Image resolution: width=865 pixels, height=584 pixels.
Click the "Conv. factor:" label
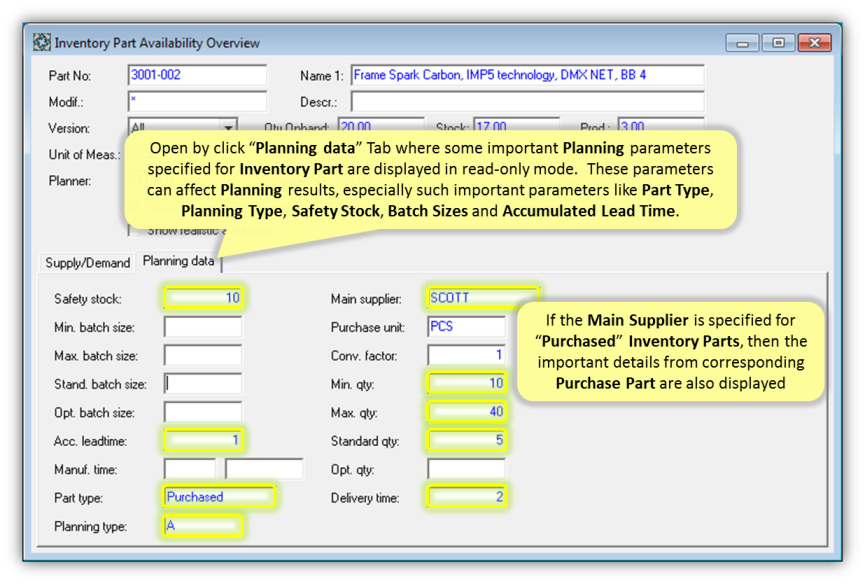[364, 356]
